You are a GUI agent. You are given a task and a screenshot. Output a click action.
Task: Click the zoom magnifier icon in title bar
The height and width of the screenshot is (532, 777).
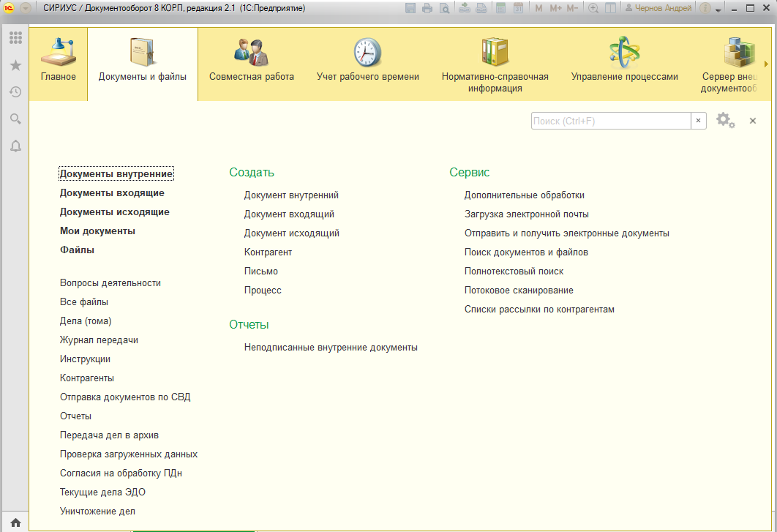593,8
